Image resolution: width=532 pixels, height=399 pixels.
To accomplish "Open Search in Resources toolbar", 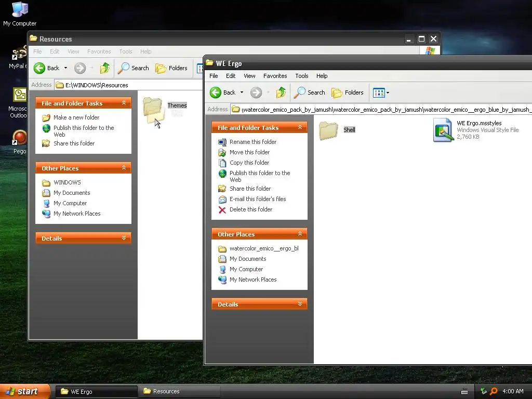I will pyautogui.click(x=133, y=68).
